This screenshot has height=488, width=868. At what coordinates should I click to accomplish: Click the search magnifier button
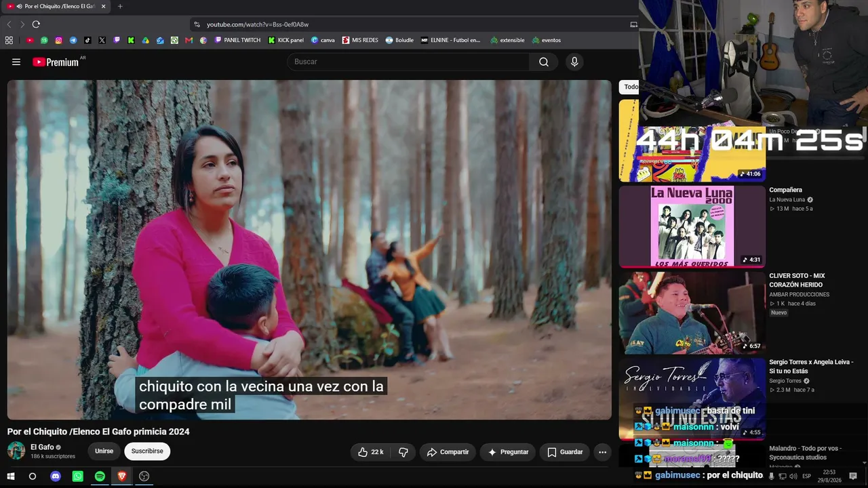click(544, 62)
